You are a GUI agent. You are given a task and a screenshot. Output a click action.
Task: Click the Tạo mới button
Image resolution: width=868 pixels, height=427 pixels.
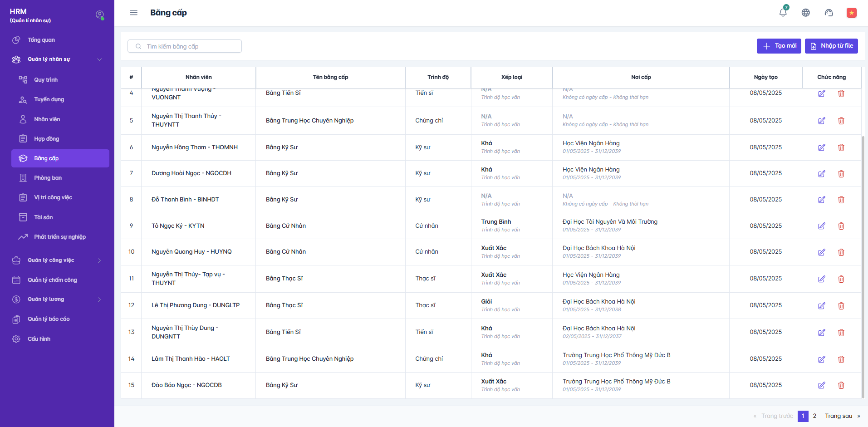[779, 46]
